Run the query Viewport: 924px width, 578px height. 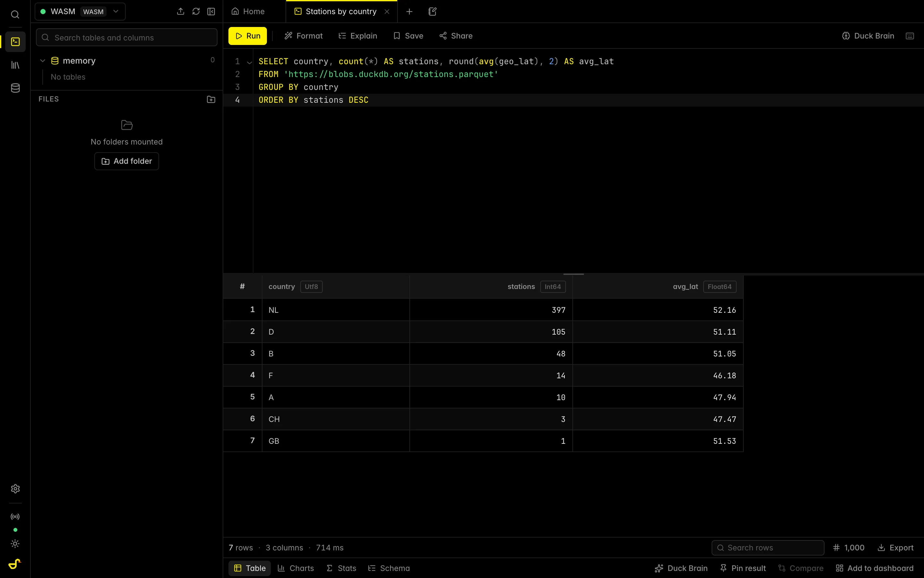pos(248,36)
